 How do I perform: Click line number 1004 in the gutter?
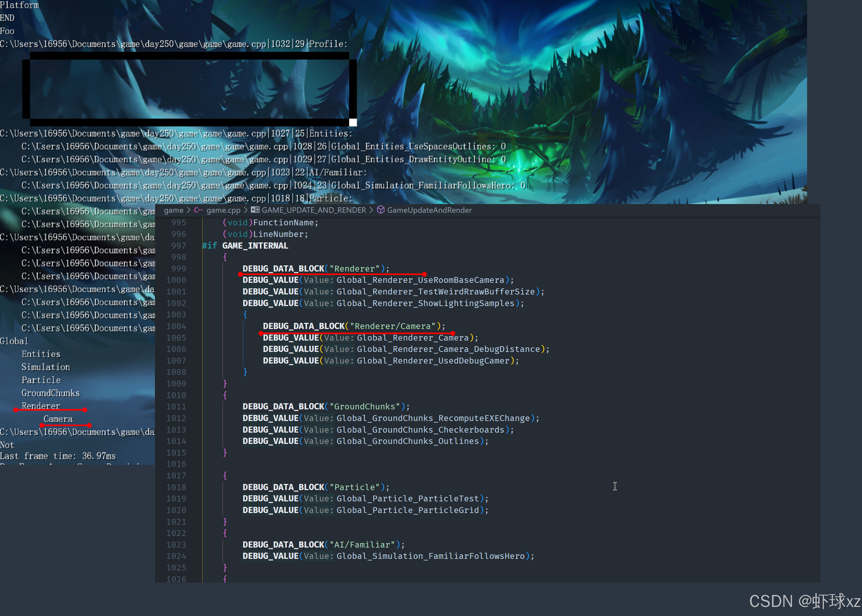click(x=176, y=326)
